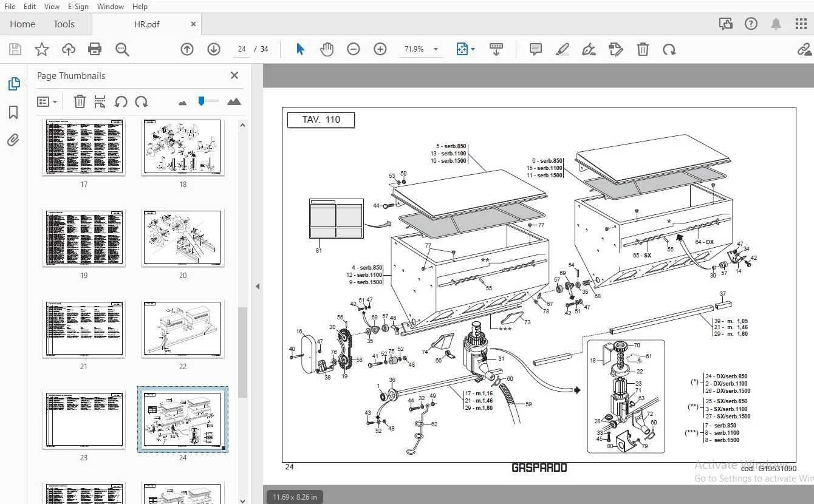Click the current page number field

pyautogui.click(x=242, y=49)
